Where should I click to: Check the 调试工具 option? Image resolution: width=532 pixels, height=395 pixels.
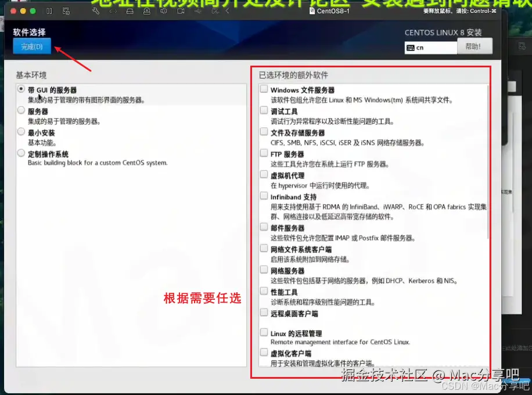point(263,110)
